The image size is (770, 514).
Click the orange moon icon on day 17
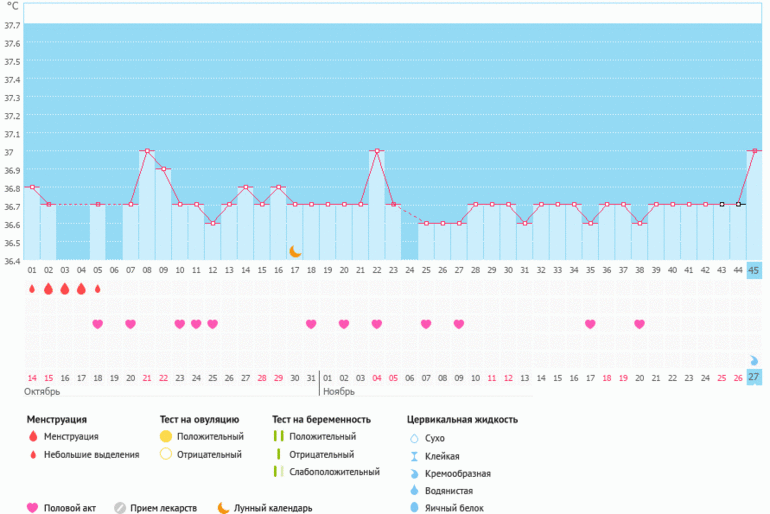point(295,252)
